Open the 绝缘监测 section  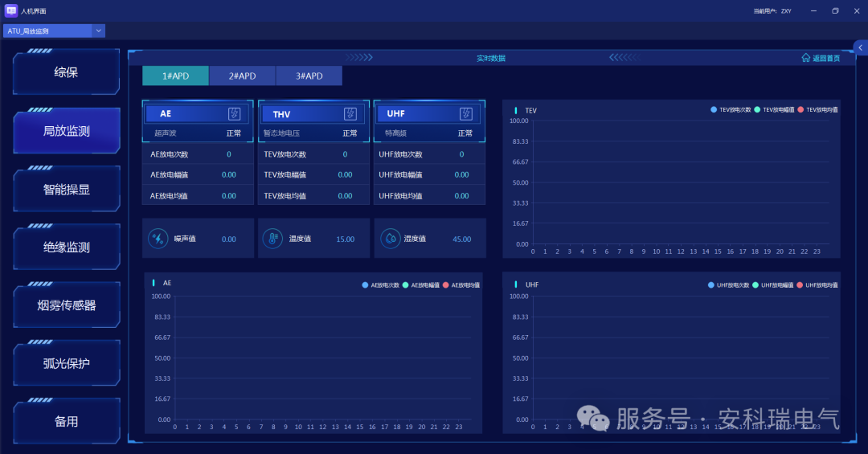67,247
